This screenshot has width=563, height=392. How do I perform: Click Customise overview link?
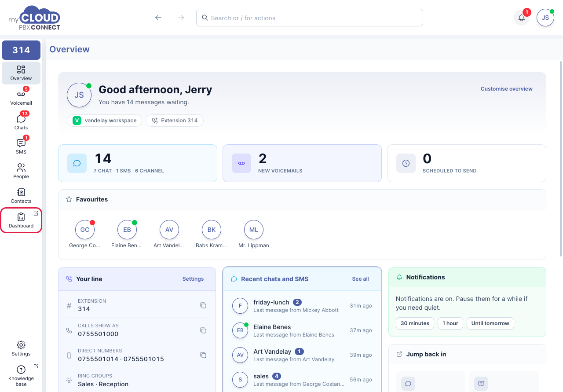pyautogui.click(x=506, y=89)
